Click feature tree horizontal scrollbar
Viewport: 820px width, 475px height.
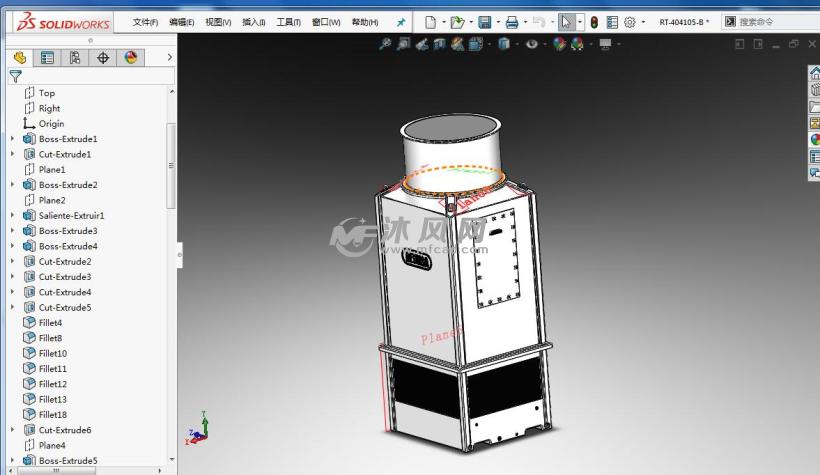click(x=56, y=470)
